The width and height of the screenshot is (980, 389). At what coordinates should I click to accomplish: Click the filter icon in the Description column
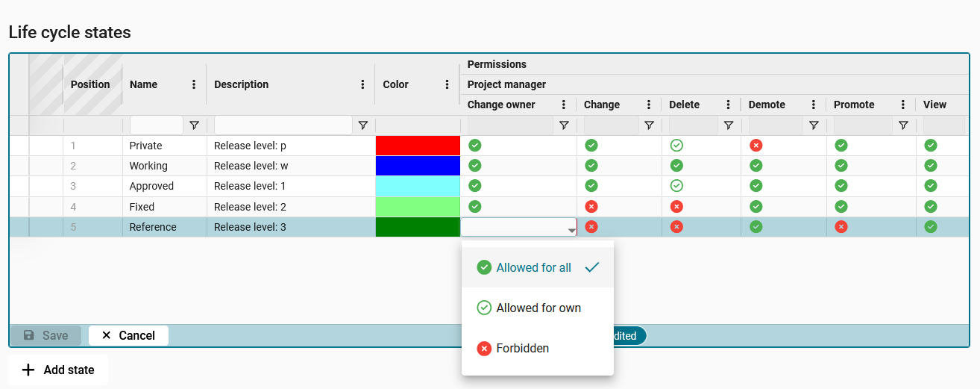point(363,125)
